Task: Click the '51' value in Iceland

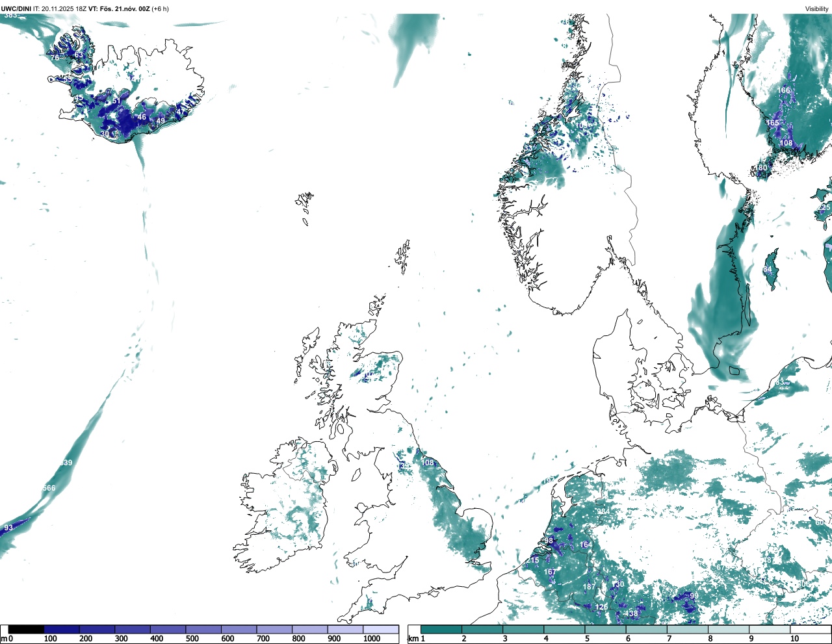Action: (116, 101)
